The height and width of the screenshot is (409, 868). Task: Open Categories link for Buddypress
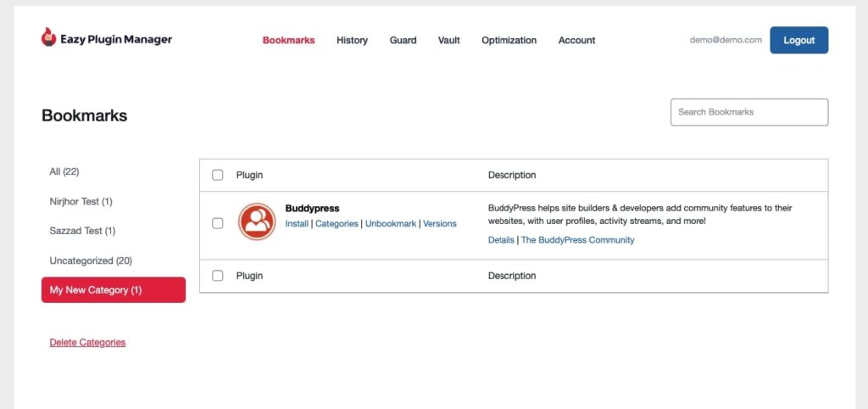coord(337,224)
